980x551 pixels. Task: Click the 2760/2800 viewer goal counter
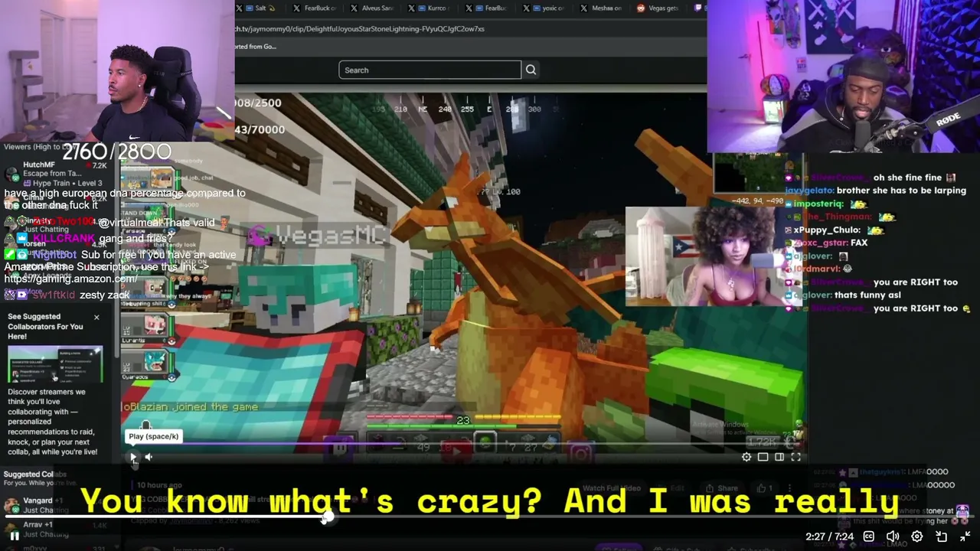(116, 152)
